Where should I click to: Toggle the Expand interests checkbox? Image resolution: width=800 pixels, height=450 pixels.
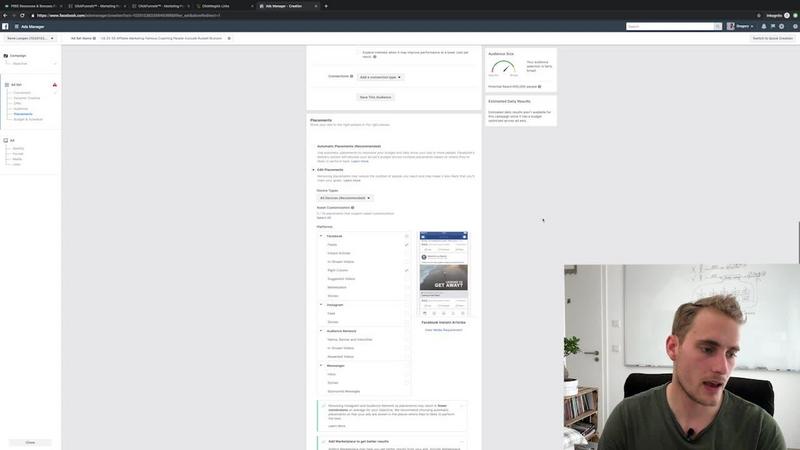[x=358, y=53]
